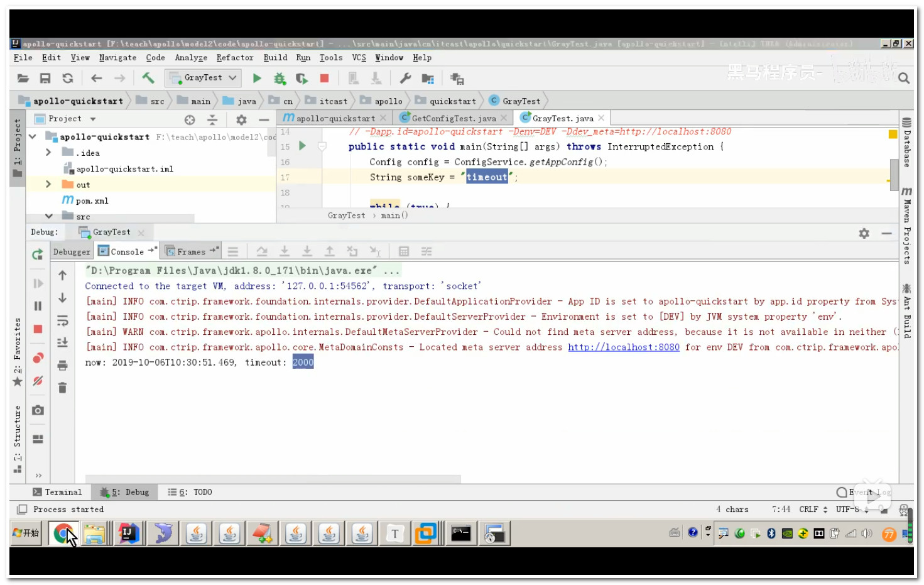Click the Open folder toolbar icon
Viewport: 924px width, 585px height.
click(x=23, y=79)
